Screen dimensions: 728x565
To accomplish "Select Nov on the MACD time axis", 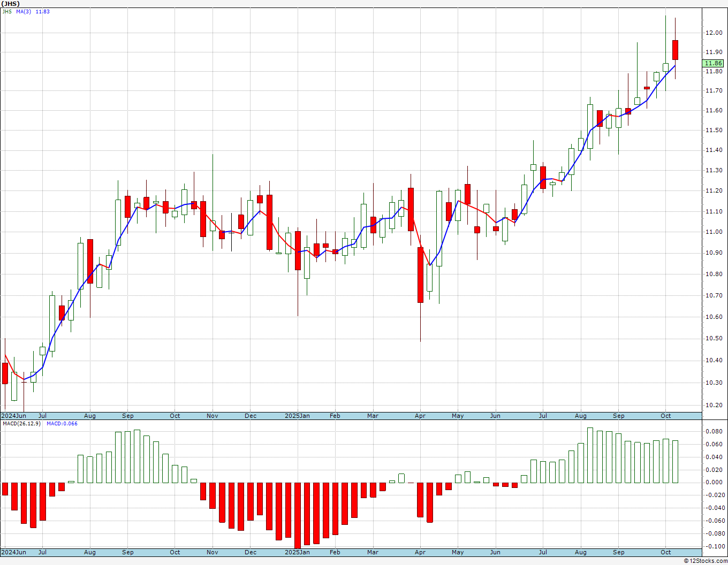I will (x=213, y=552).
